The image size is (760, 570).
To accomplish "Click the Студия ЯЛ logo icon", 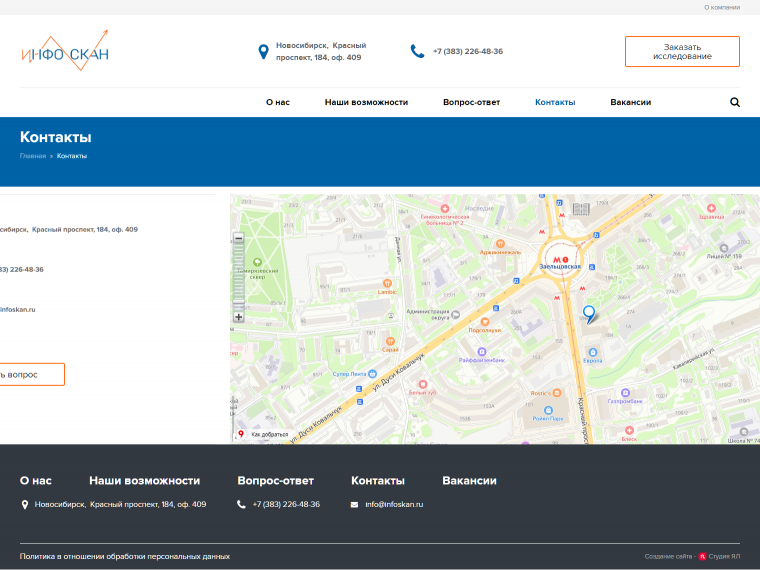I will [x=702, y=556].
